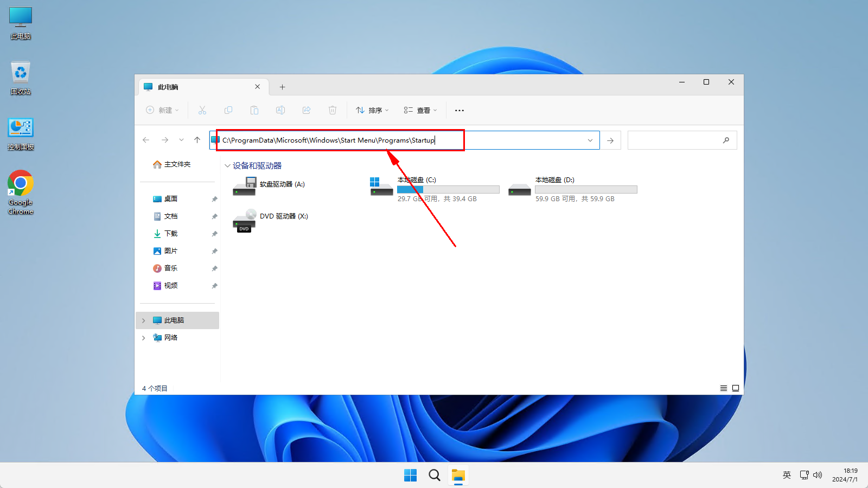
Task: Go to 主文件夹 Home in sidebar
Action: (x=172, y=164)
